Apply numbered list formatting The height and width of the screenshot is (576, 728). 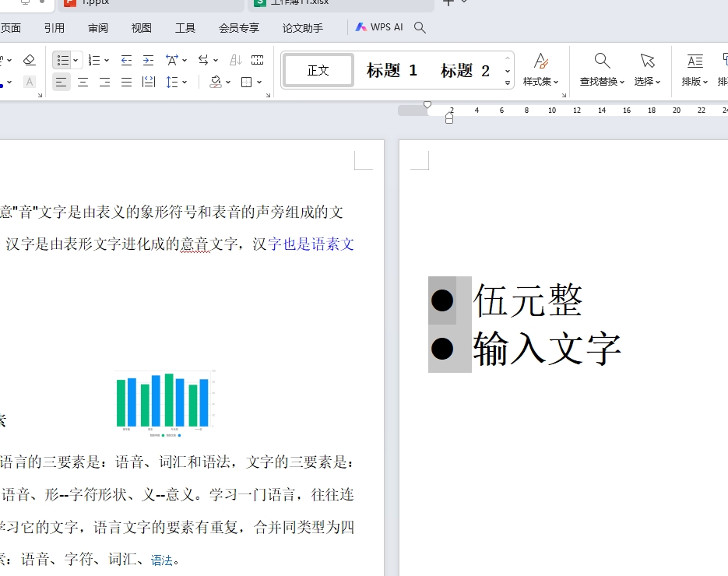(x=93, y=60)
